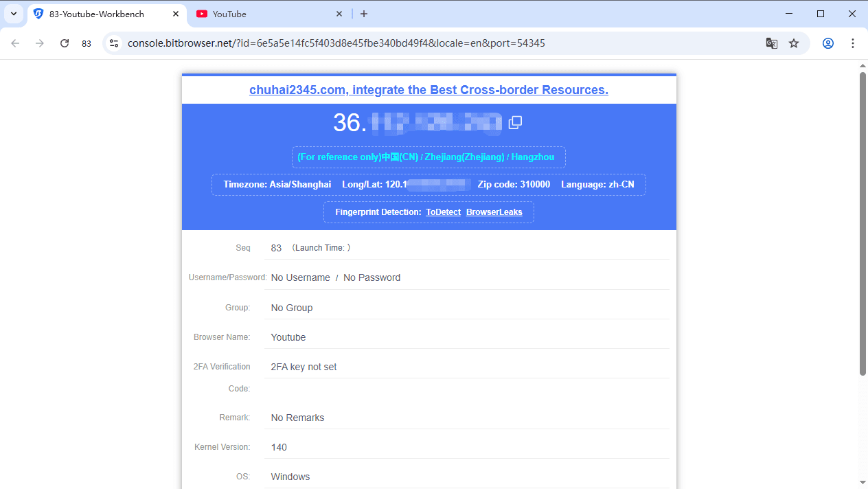
Task: Maximize the browser window
Action: [x=821, y=14]
